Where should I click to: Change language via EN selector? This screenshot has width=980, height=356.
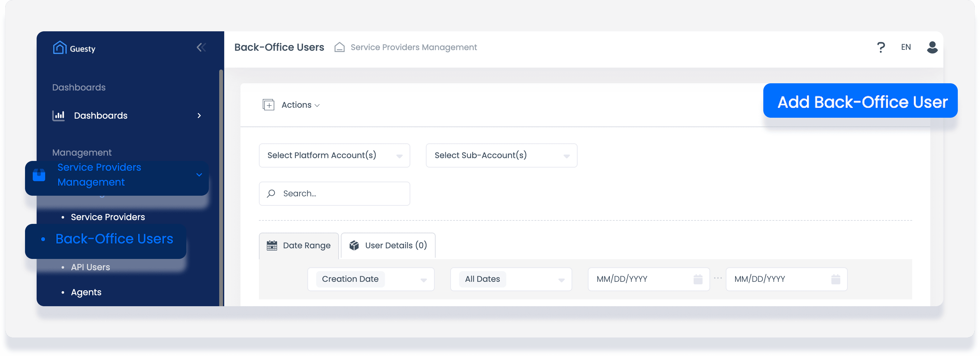[x=906, y=47]
